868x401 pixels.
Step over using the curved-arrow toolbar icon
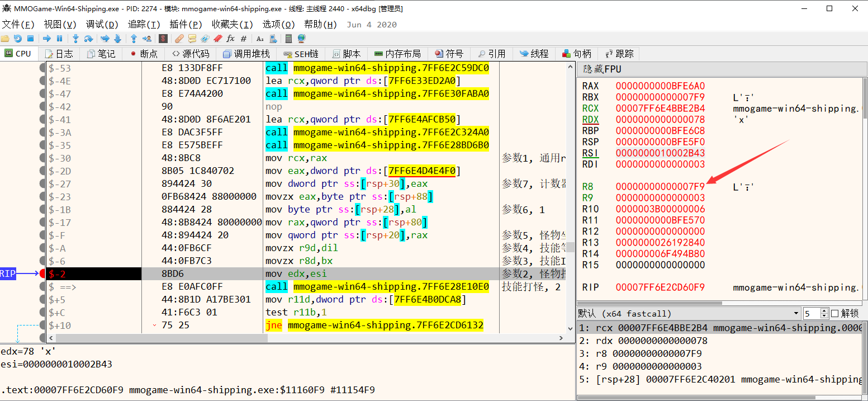(88, 39)
